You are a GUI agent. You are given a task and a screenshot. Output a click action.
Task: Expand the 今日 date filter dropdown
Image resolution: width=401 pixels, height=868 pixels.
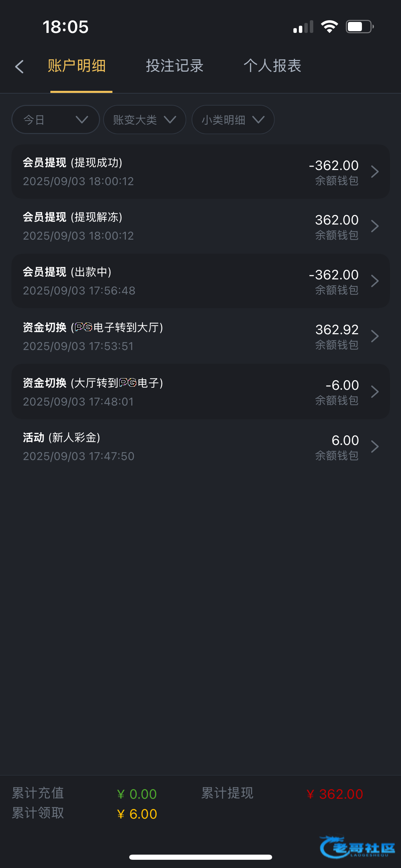click(56, 120)
